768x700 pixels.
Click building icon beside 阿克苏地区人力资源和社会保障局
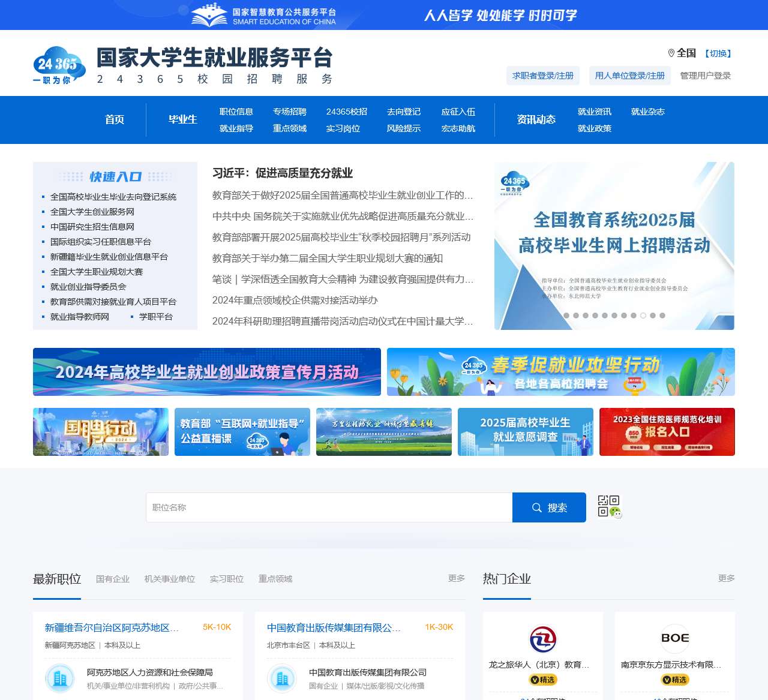tap(60, 678)
